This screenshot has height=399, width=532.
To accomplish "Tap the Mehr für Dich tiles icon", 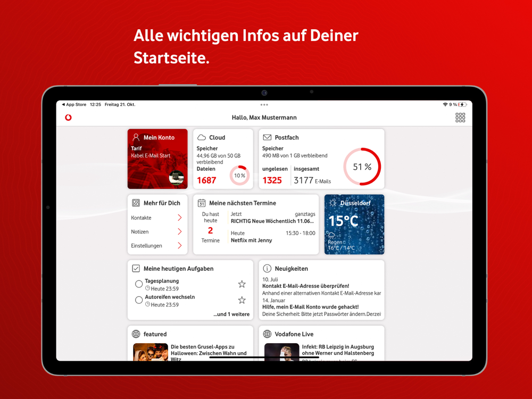I will pos(136,203).
